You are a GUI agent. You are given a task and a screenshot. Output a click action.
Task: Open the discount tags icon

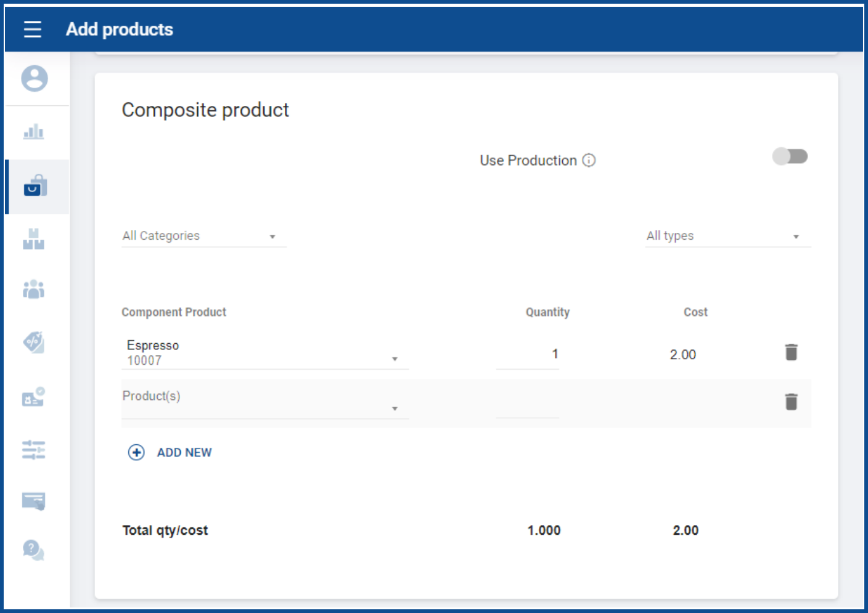(34, 342)
